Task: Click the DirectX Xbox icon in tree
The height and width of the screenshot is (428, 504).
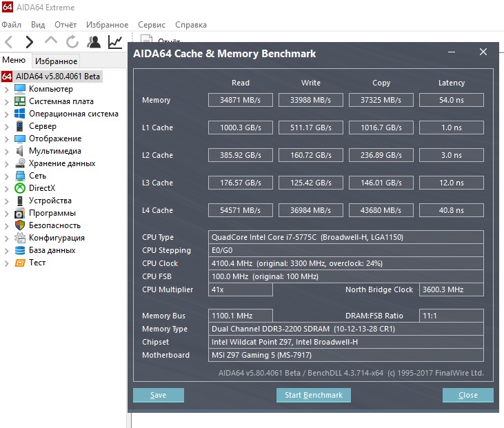Action: pyautogui.click(x=20, y=188)
